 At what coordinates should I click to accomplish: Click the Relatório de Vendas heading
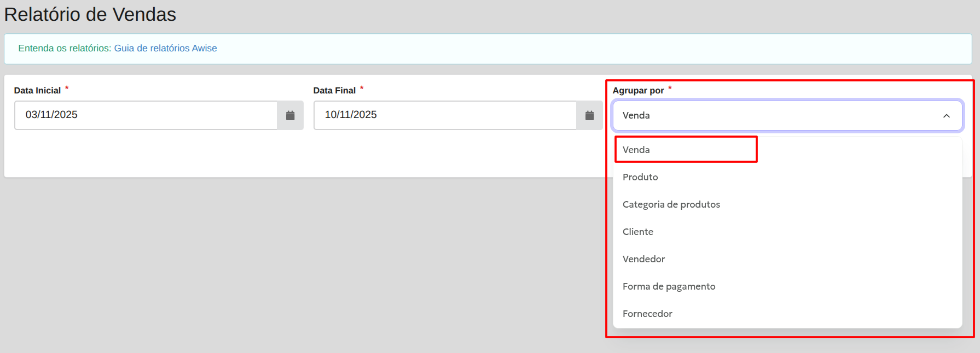[x=90, y=15]
